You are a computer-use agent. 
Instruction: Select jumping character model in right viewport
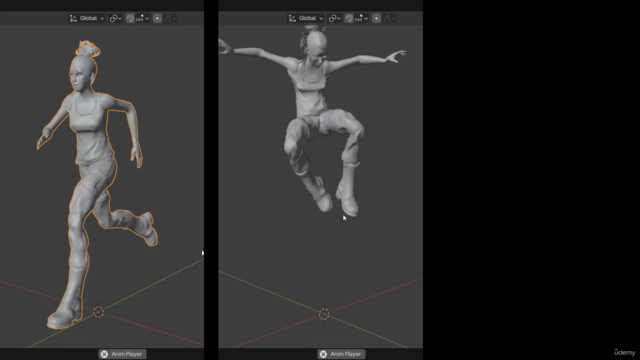point(312,98)
